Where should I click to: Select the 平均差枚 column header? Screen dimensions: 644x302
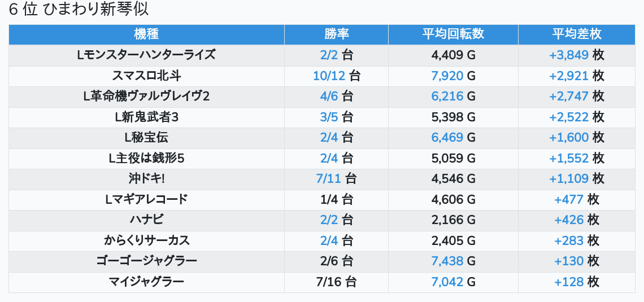click(x=576, y=34)
